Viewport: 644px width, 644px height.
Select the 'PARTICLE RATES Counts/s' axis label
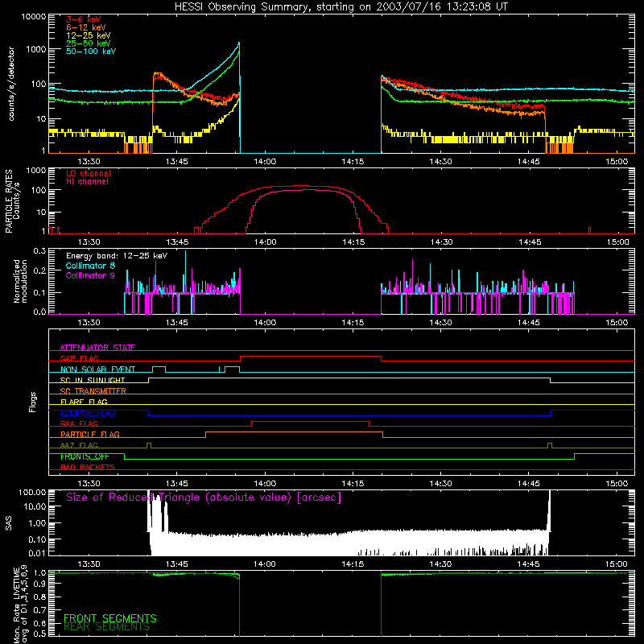(x=12, y=201)
